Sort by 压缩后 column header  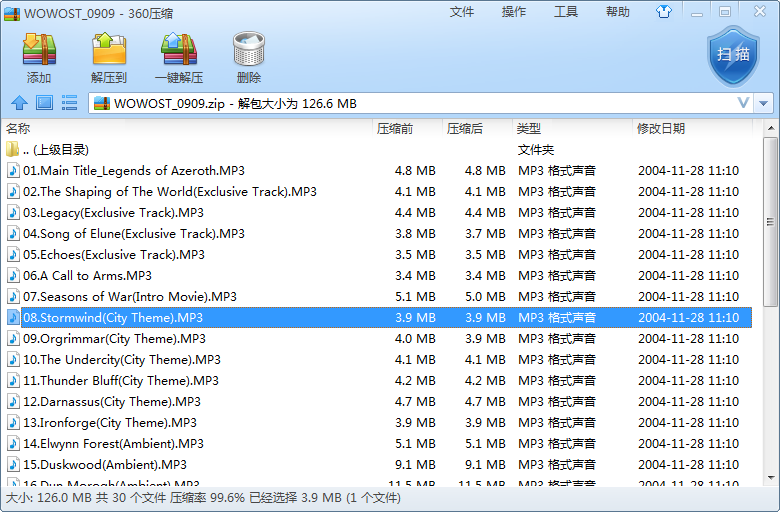tap(478, 128)
